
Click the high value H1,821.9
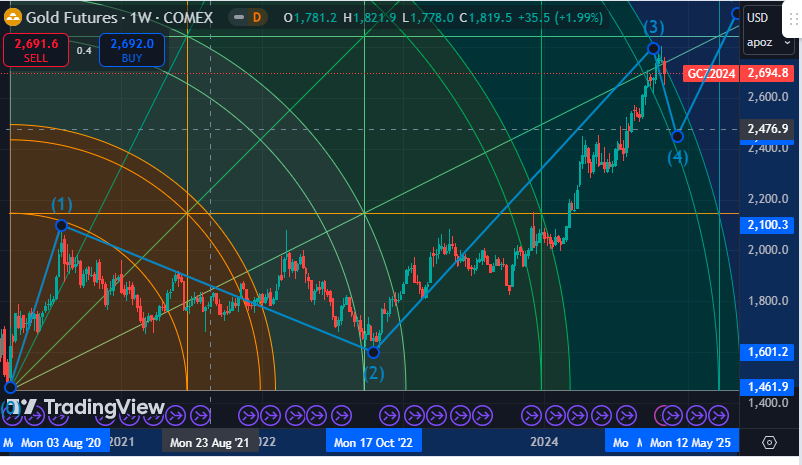pos(369,18)
